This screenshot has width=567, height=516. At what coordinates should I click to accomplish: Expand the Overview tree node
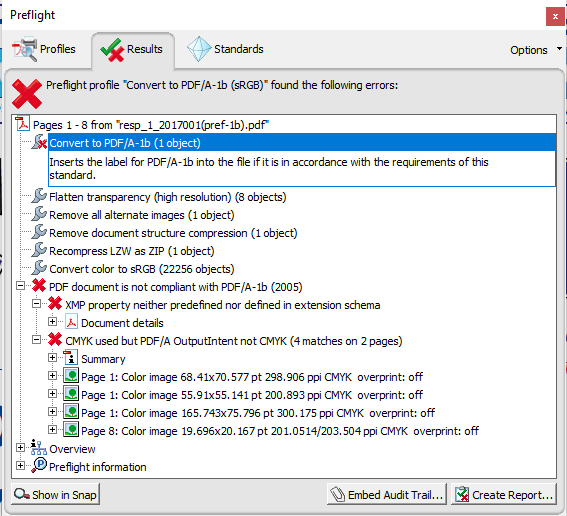click(21, 448)
